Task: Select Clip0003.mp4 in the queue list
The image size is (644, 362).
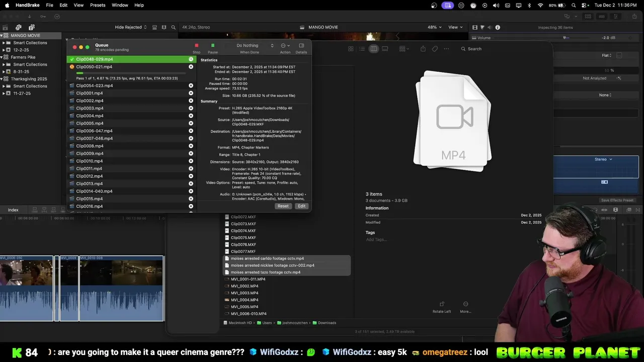Action: click(x=131, y=108)
